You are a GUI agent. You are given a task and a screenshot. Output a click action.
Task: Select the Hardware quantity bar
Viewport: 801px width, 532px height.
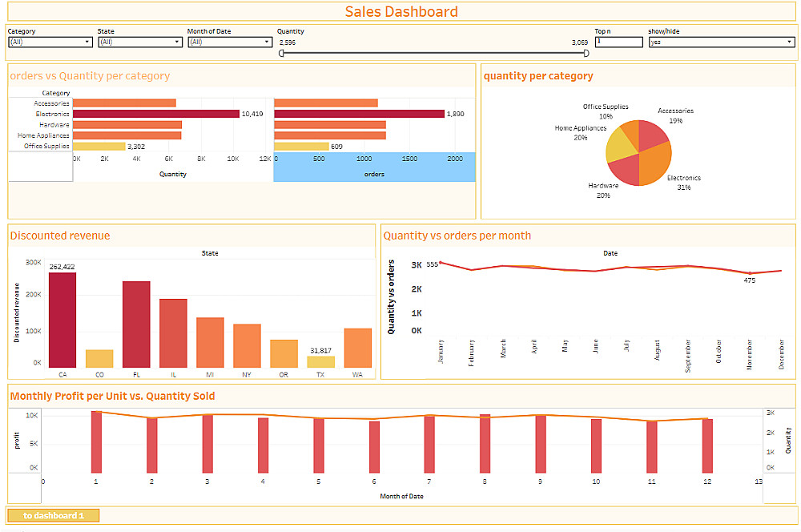tap(127, 124)
